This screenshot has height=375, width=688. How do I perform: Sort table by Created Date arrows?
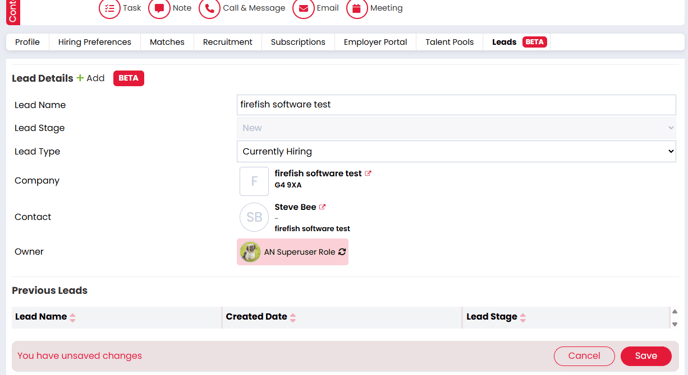[x=293, y=318]
